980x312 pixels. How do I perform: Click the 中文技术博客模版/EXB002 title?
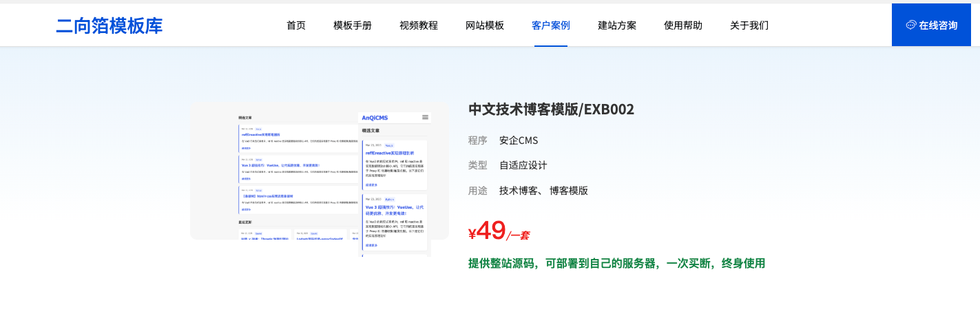(x=551, y=110)
